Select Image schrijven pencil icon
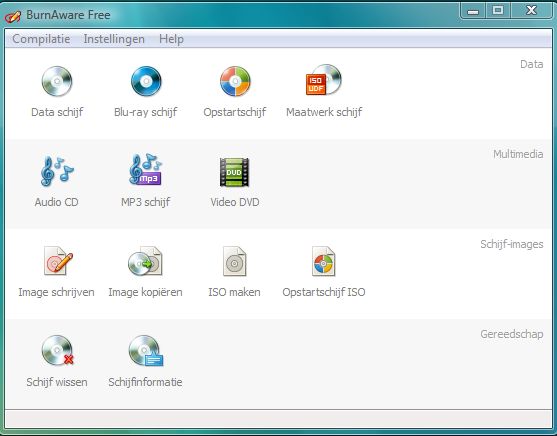This screenshot has height=436, width=557. click(58, 261)
